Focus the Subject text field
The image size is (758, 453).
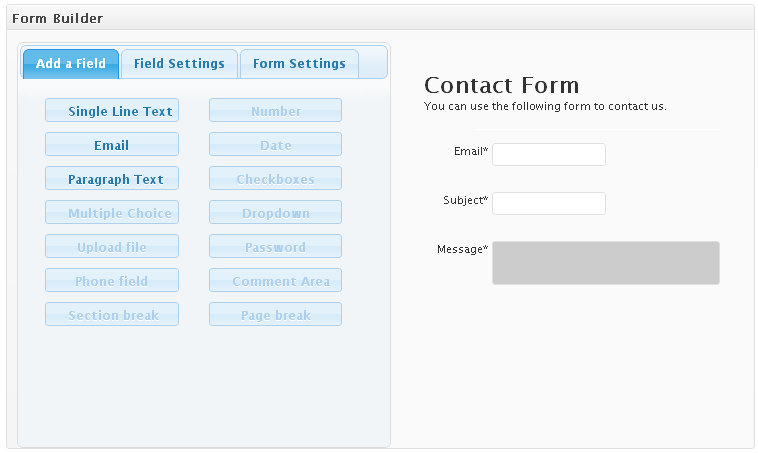[549, 203]
